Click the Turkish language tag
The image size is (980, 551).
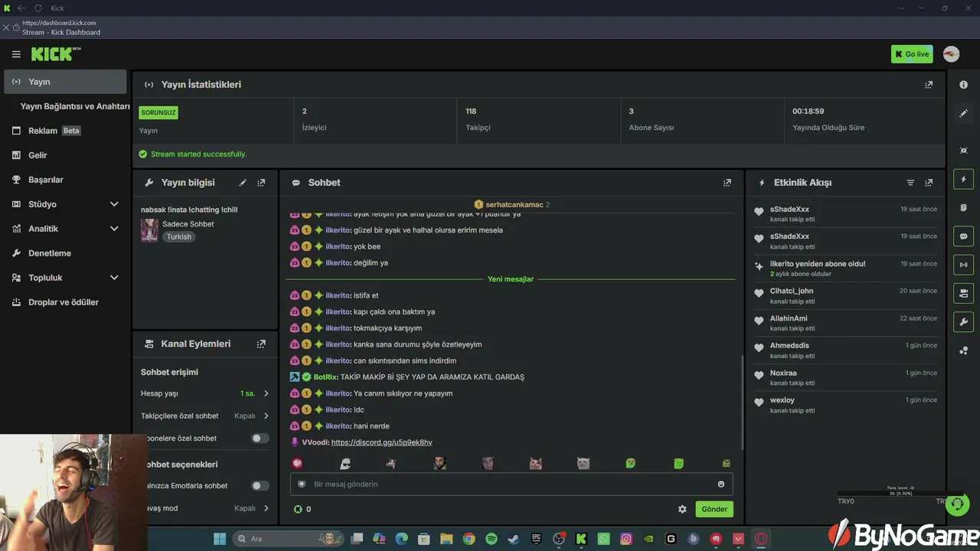coord(179,237)
